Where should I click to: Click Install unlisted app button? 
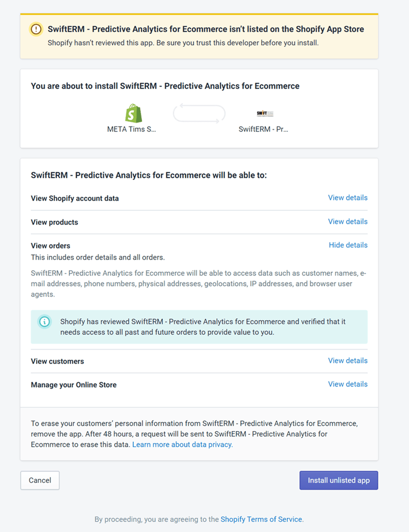pyautogui.click(x=339, y=481)
